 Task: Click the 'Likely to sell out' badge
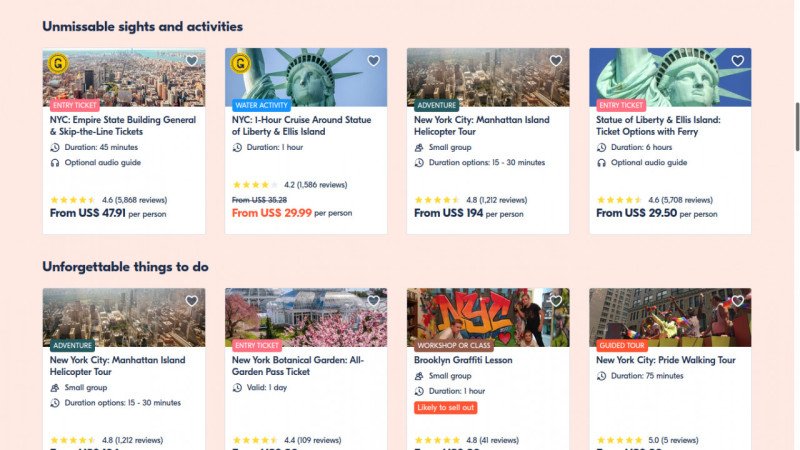coord(446,408)
